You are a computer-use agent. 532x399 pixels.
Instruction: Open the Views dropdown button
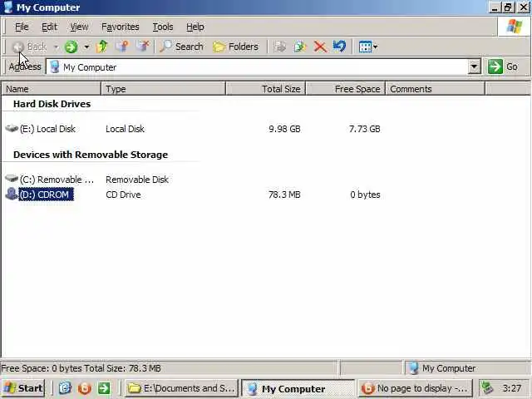368,47
